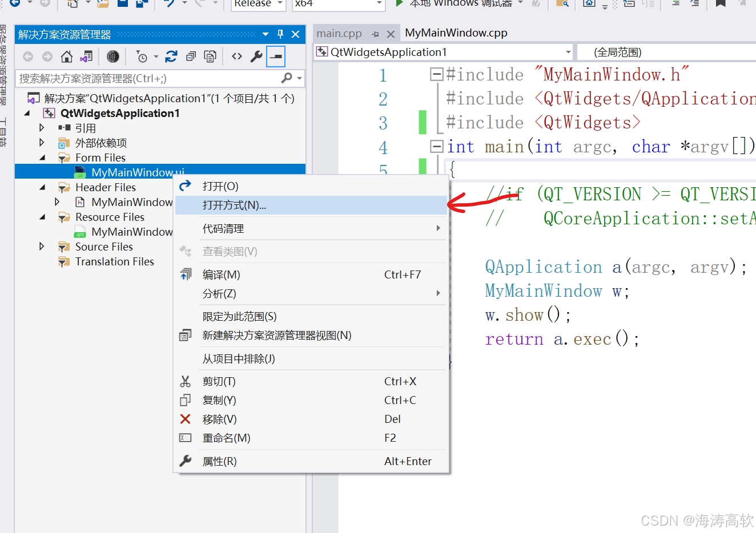The image size is (756, 533).
Task: Switch to the MyMainWindow.cpp tab
Action: pos(456,33)
